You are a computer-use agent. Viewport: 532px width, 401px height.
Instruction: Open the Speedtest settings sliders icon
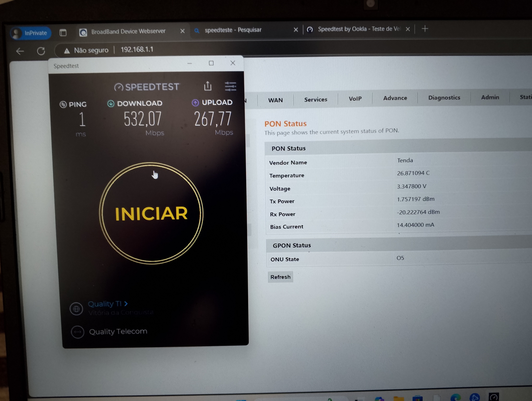230,86
